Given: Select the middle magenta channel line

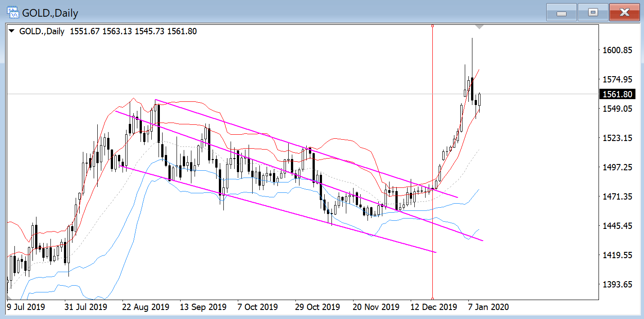Looking at the screenshot, I should pos(252,159).
